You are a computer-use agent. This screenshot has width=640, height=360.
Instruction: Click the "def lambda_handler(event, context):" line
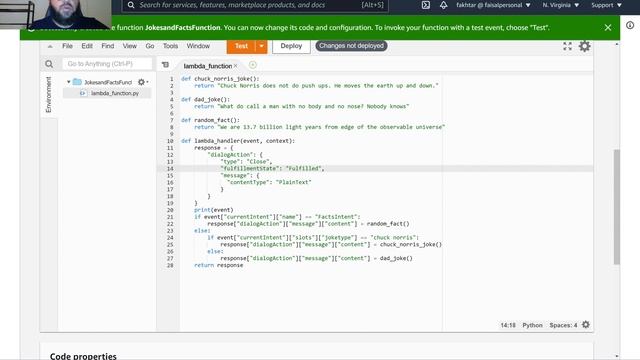click(x=238, y=141)
